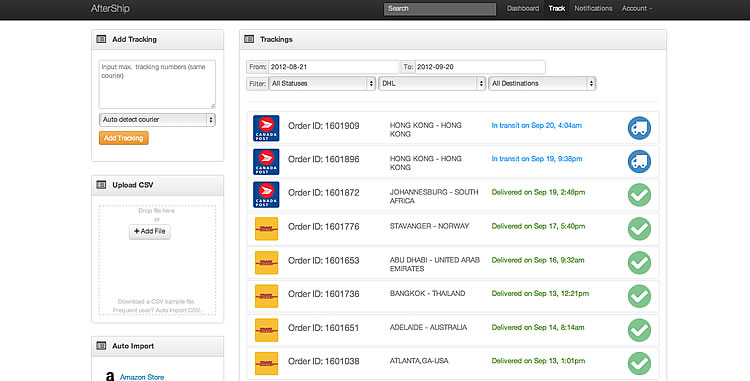Open the All Statuses filter dropdown

[x=322, y=83]
